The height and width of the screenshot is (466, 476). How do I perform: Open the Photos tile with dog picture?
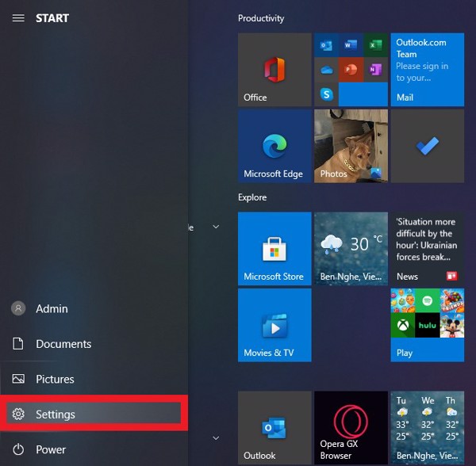pyautogui.click(x=351, y=146)
